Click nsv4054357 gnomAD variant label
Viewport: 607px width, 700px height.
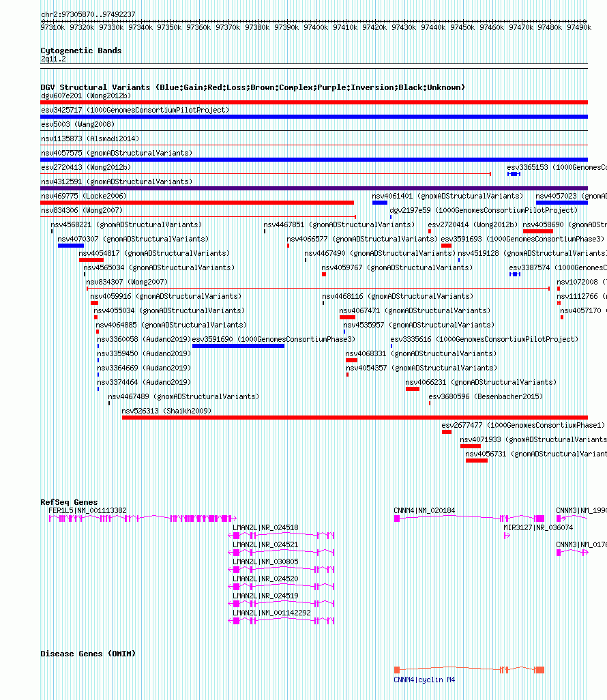point(421,367)
